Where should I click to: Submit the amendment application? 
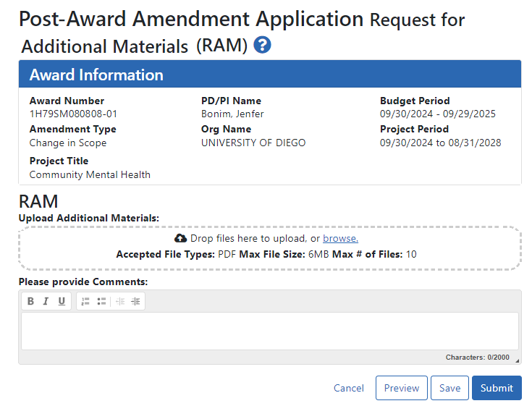(497, 388)
